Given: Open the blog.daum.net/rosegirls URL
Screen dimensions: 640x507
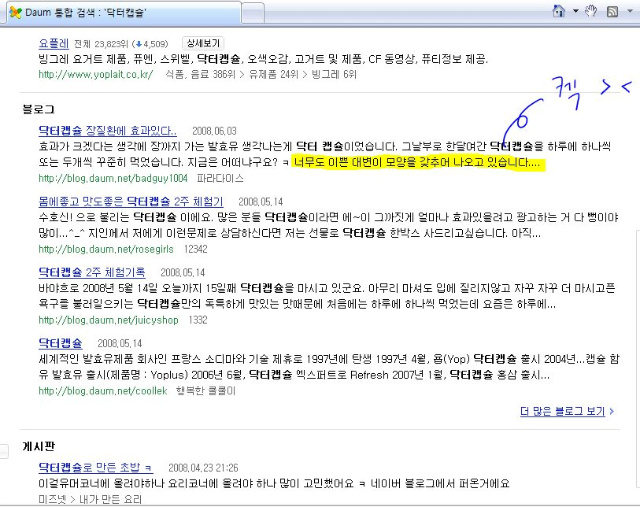Looking at the screenshot, I should [x=106, y=249].
